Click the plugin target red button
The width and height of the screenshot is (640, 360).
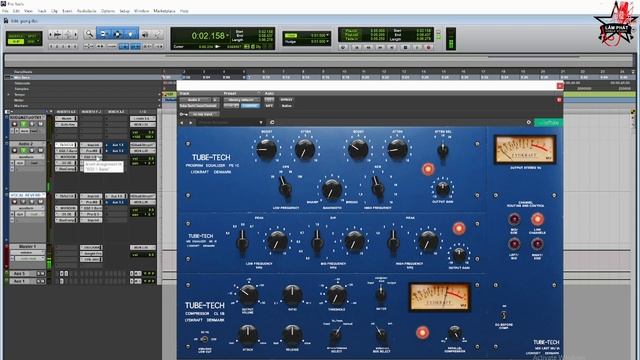pyautogui.click(x=559, y=100)
